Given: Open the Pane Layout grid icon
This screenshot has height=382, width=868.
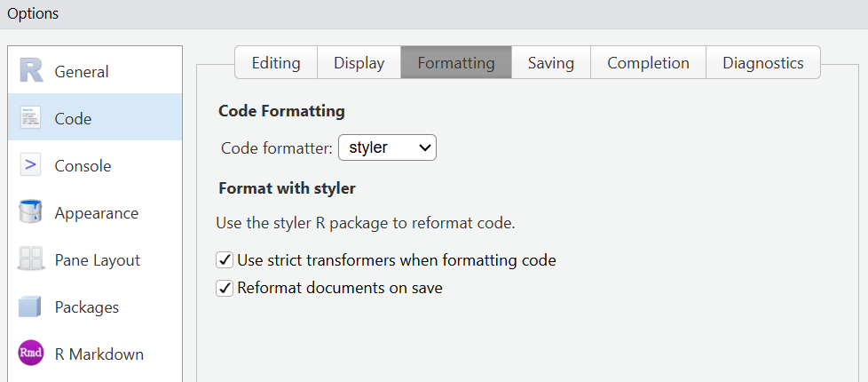Looking at the screenshot, I should 31,259.
